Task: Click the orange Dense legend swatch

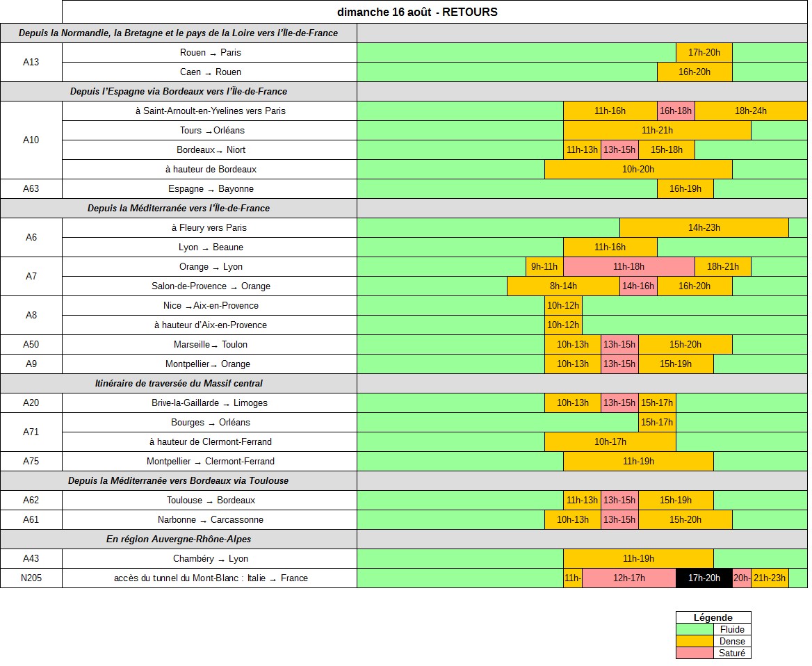Action: click(x=694, y=641)
